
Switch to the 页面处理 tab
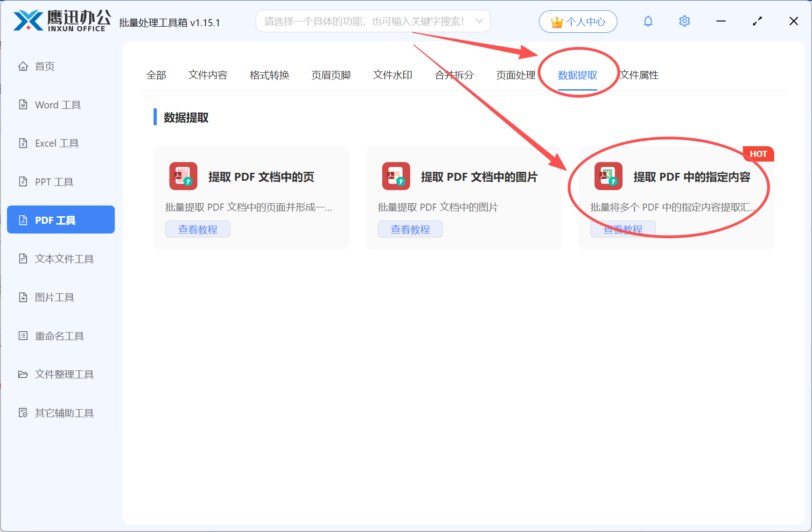coord(516,75)
